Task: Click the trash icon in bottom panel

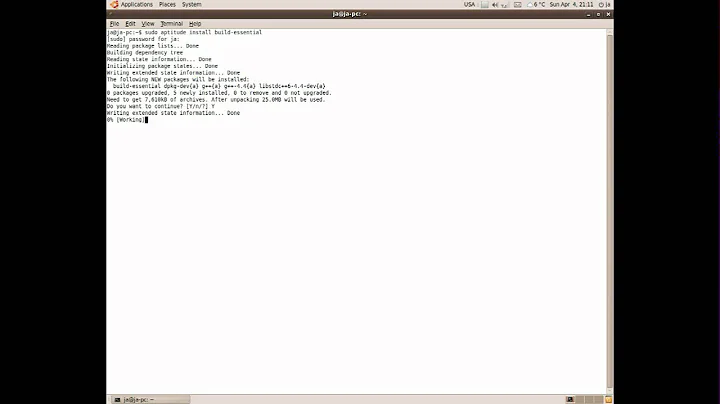Action: coord(608,399)
